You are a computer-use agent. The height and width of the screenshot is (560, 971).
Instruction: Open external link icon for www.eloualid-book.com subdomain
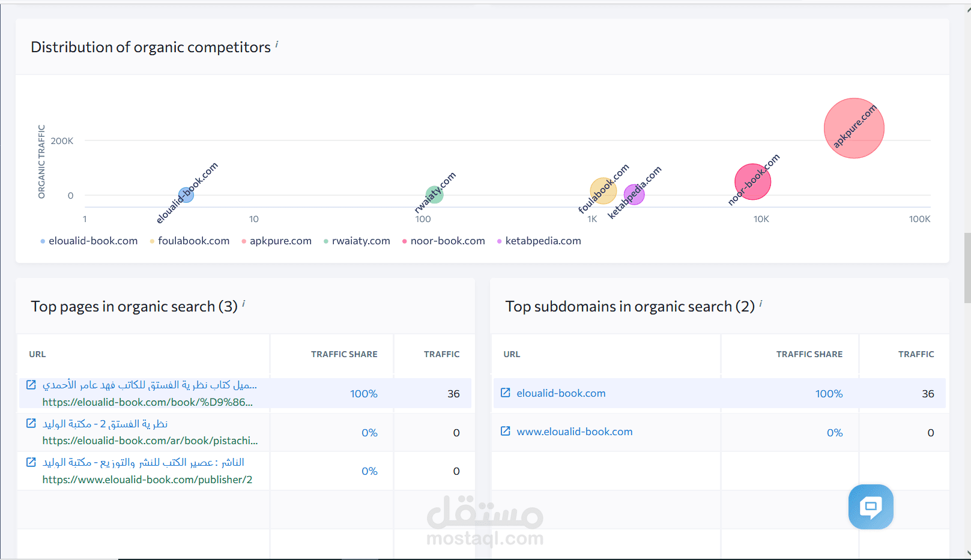[506, 431]
